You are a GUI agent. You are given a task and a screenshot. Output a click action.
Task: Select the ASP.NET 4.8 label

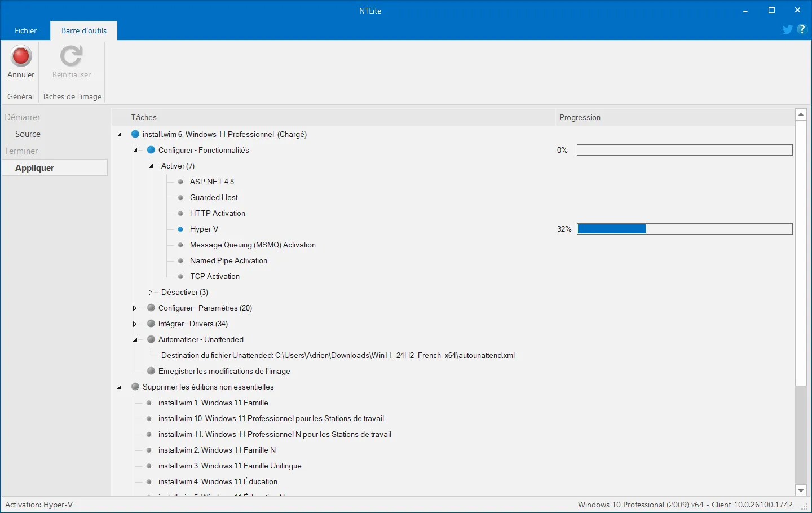coord(212,182)
